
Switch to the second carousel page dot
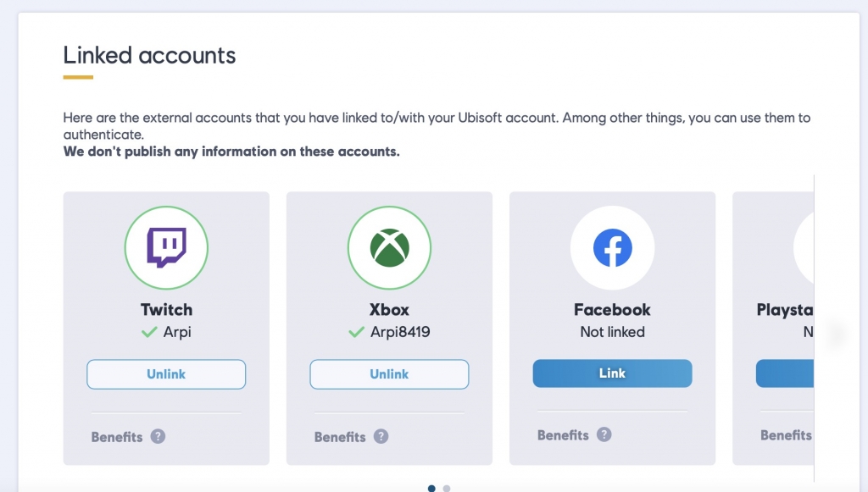(x=447, y=488)
